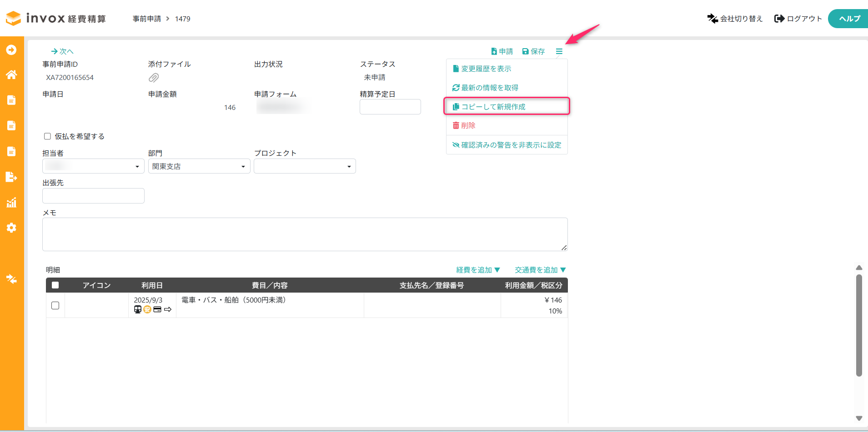The height and width of the screenshot is (432, 868).
Task: Expand the 経費を追加 dropdown
Action: [478, 270]
